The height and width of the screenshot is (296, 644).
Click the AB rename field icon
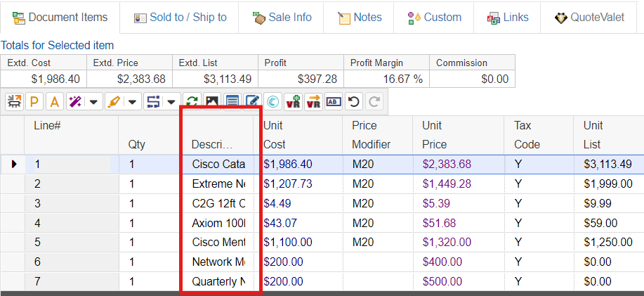click(x=334, y=102)
